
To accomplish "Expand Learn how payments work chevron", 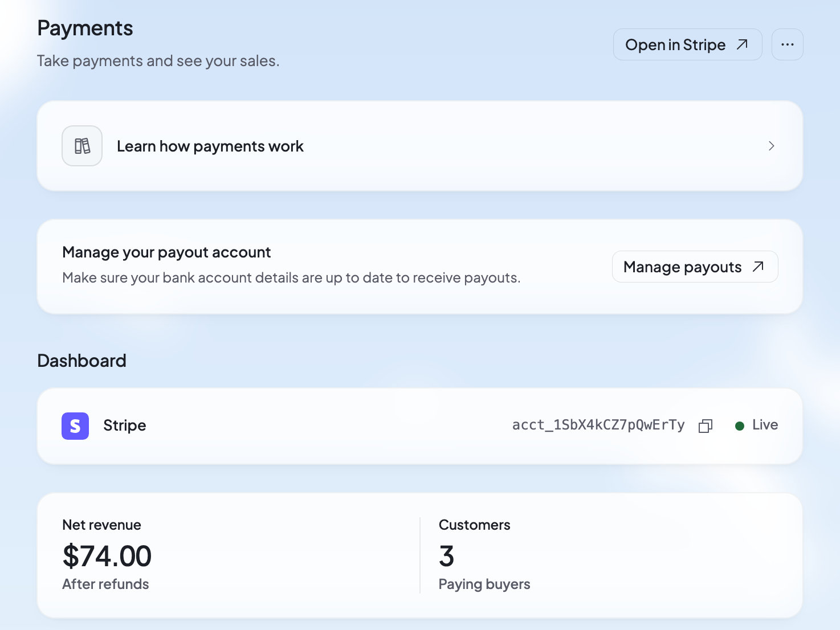I will coord(771,146).
